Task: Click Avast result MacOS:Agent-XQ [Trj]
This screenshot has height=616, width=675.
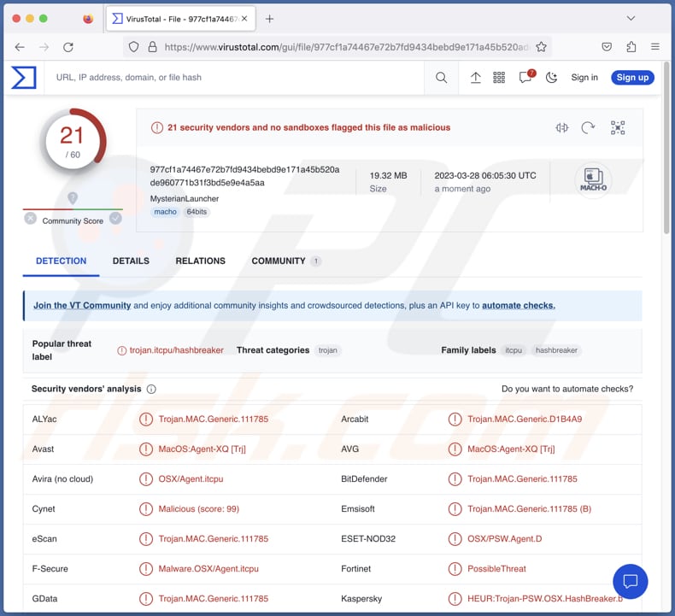Action: tap(202, 449)
